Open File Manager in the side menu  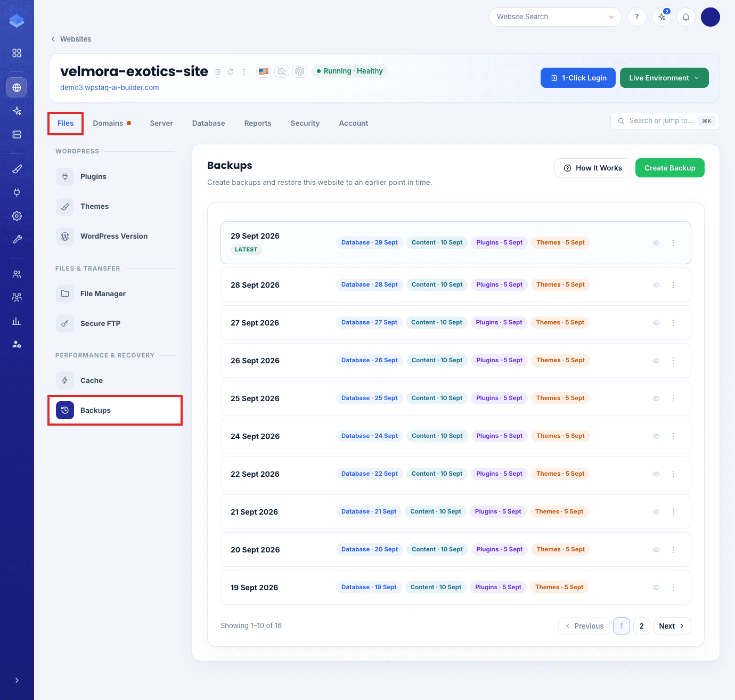click(x=115, y=294)
